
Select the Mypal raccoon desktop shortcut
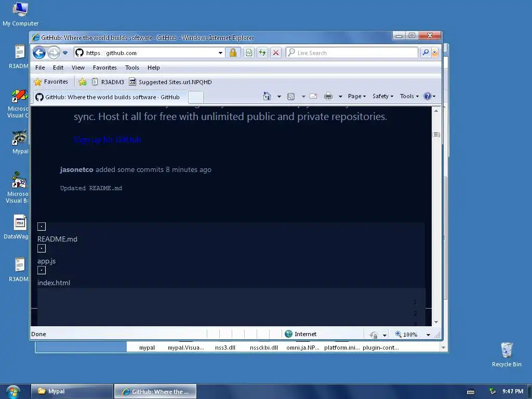pos(20,142)
